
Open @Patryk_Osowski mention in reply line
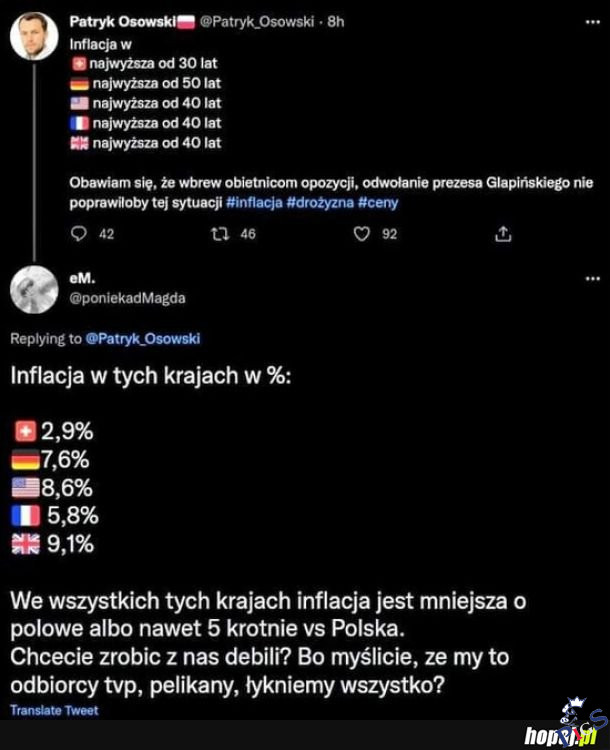(x=142, y=339)
